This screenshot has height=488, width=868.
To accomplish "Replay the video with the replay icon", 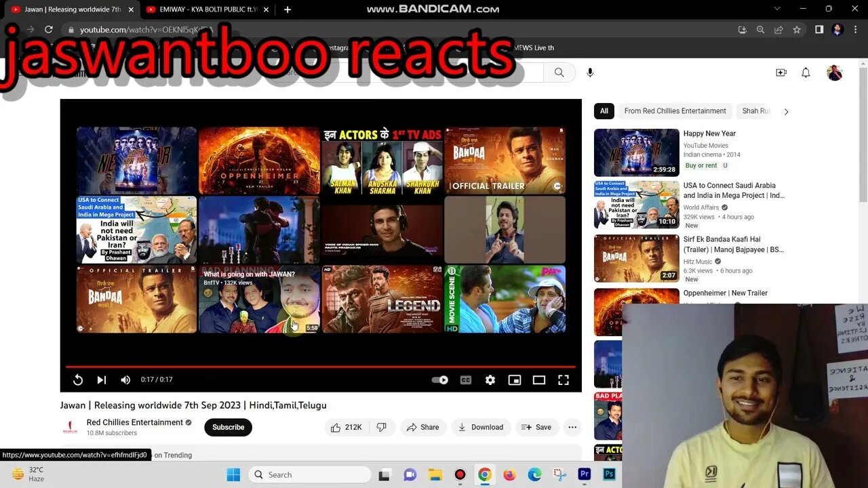I will coord(78,380).
